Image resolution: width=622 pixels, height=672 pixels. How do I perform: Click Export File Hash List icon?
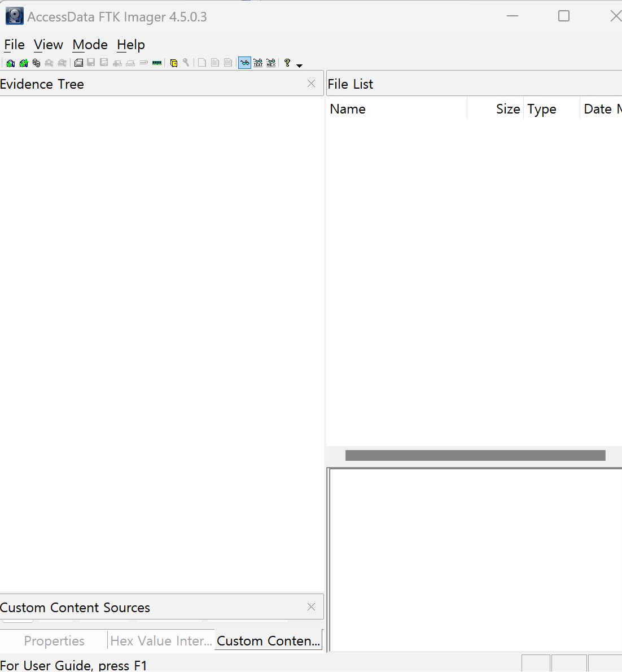[215, 63]
